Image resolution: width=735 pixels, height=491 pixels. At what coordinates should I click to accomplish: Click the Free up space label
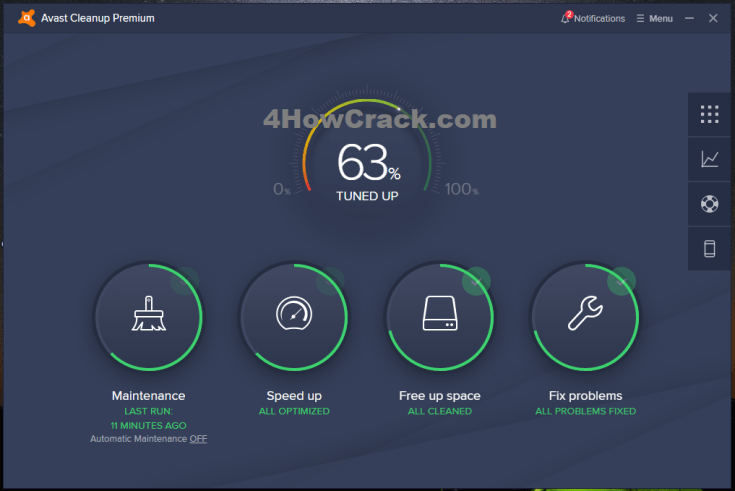440,396
